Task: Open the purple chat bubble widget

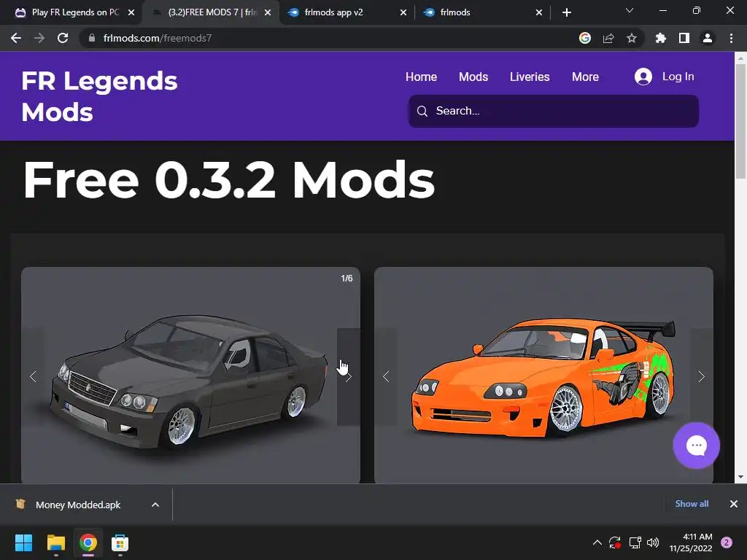Action: point(696,446)
